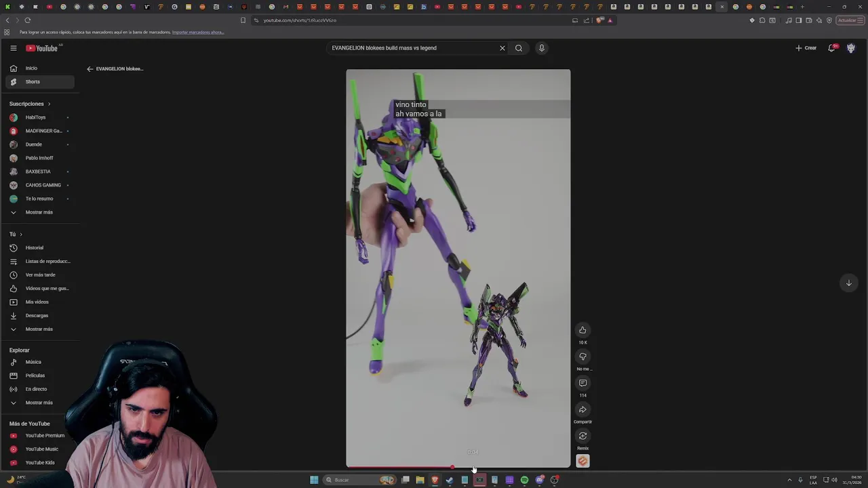Screen dimensions: 868x488
Task: Start voice search with the microphone
Action: point(541,48)
